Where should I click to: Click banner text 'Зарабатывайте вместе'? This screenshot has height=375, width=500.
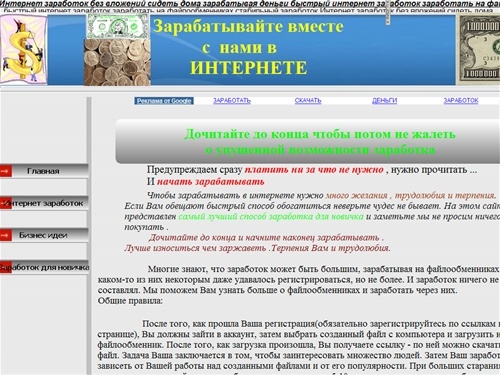248,27
